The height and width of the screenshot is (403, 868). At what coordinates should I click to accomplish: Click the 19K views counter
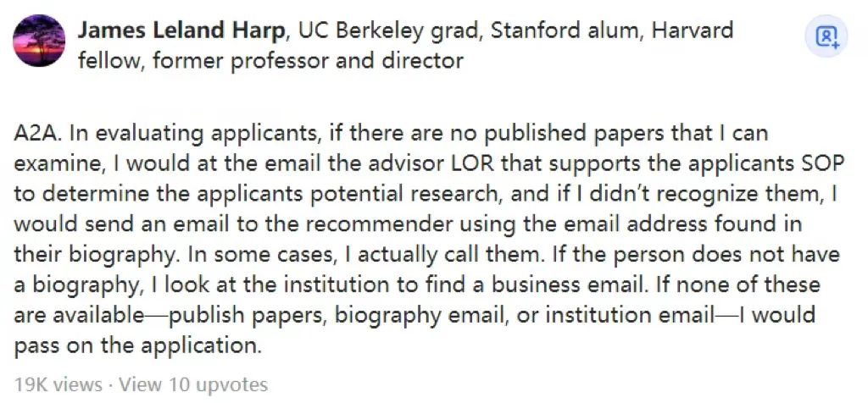tap(58, 384)
